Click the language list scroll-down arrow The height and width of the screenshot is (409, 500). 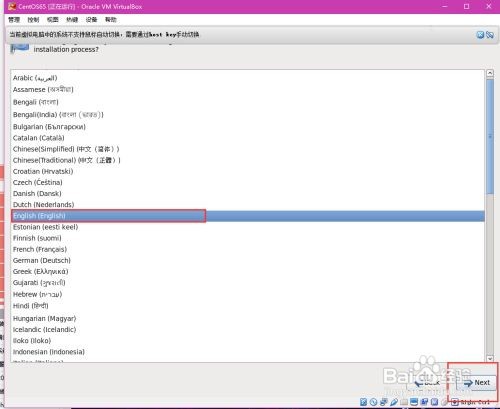tap(490, 359)
